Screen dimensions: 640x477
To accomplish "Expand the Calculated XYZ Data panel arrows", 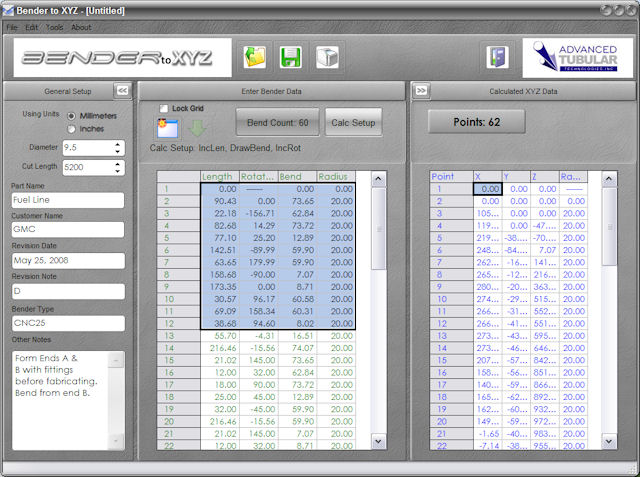I will pos(422,90).
